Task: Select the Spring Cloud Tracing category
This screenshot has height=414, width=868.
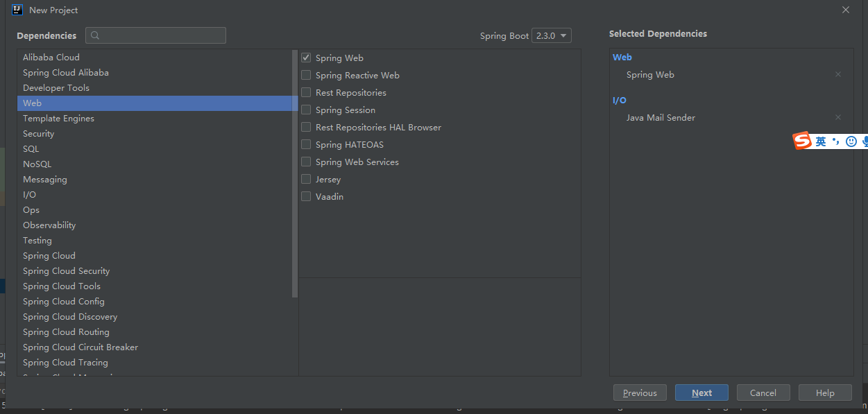Action: [x=155, y=362]
